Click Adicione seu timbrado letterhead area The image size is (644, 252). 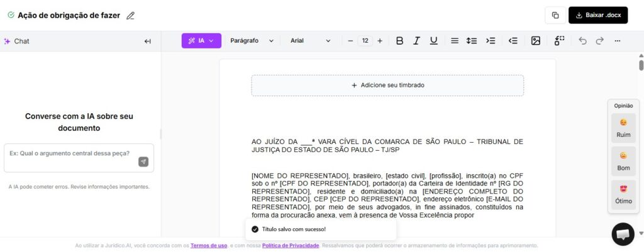387,85
